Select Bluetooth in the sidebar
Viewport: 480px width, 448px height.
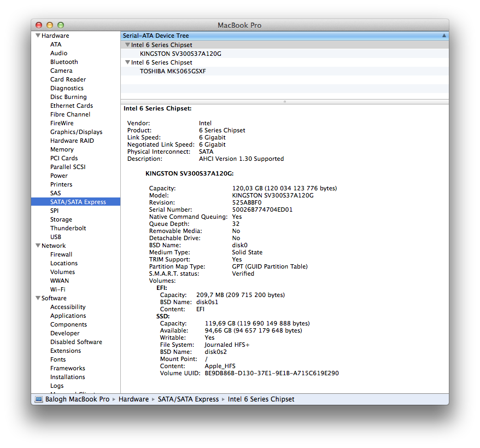click(x=64, y=62)
